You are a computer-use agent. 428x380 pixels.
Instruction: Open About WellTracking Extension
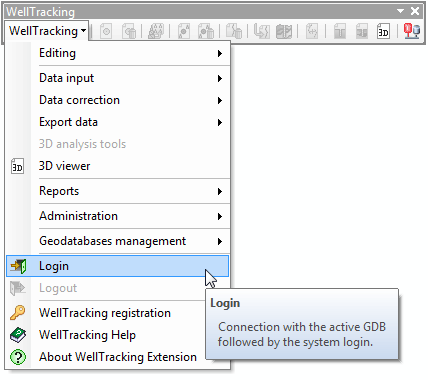(x=117, y=357)
